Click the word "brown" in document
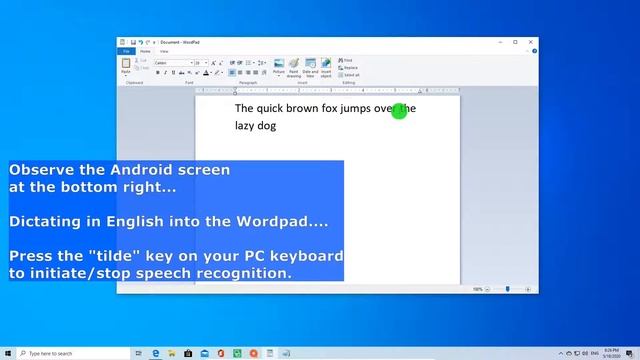The height and width of the screenshot is (360, 640). tap(302, 108)
